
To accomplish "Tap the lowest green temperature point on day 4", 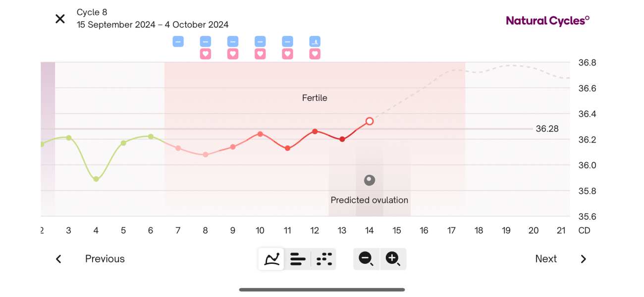I will coord(96,179).
